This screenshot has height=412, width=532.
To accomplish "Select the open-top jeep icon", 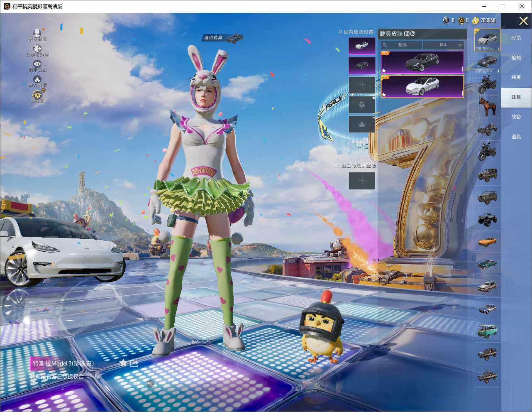I will tap(487, 197).
